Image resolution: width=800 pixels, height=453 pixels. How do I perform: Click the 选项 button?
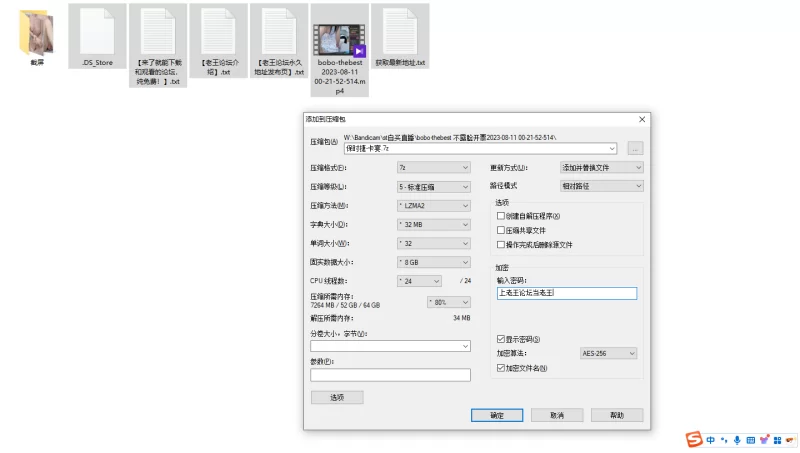(x=336, y=397)
